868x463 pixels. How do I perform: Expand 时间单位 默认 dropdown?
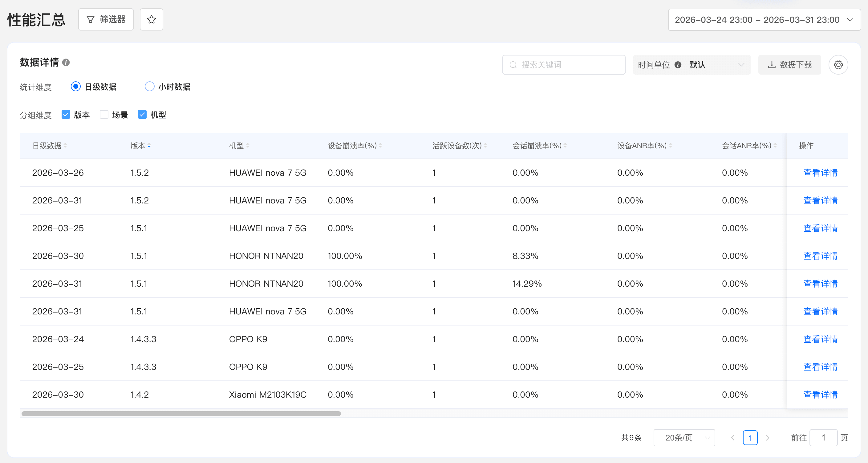692,65
